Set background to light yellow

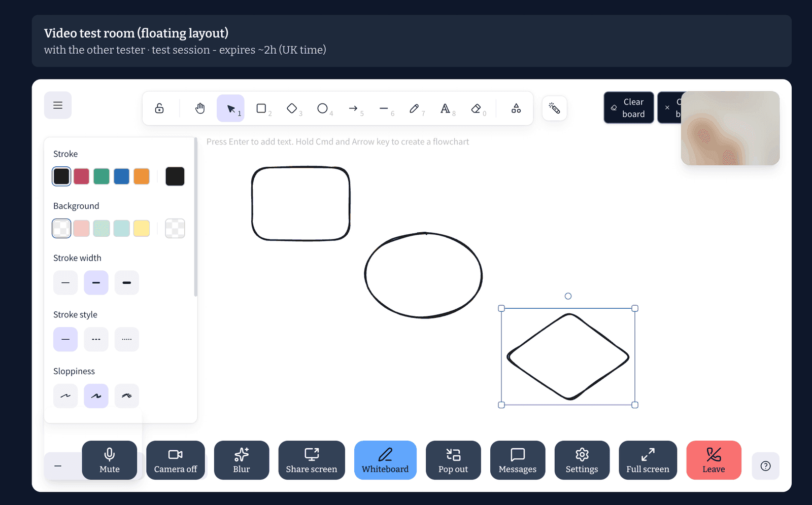tap(142, 229)
